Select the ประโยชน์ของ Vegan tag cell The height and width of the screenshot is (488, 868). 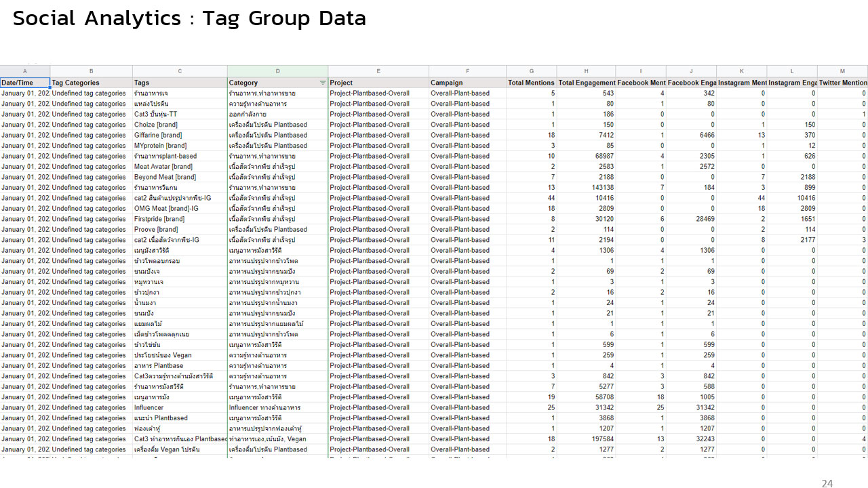pos(180,355)
